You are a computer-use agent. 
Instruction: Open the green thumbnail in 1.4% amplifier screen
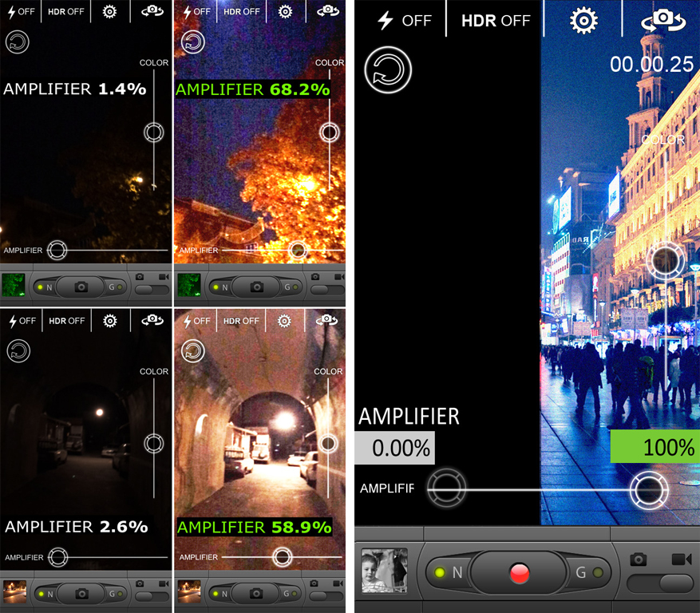pos(14,285)
